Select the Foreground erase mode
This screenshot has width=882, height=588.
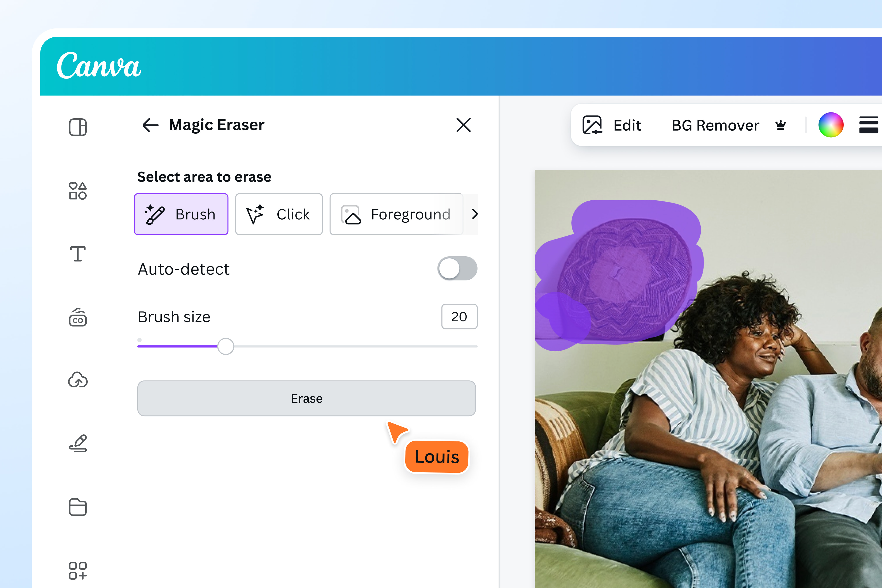[x=396, y=214]
